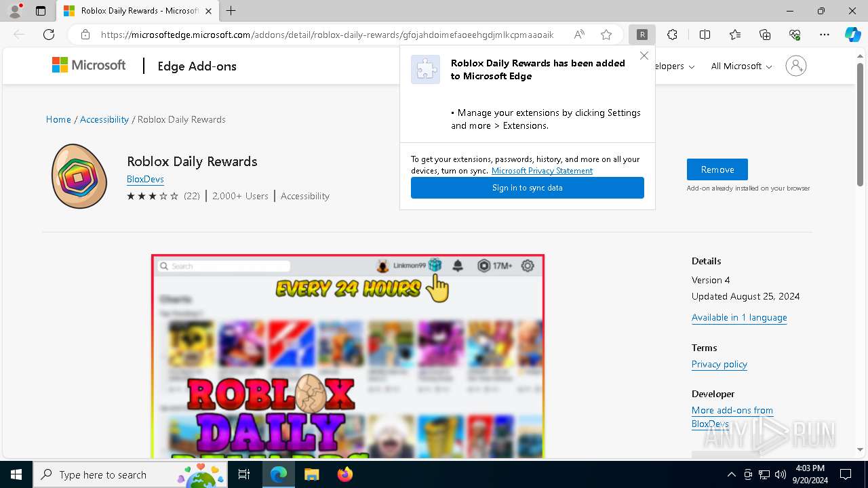Toggle Read aloud icon in address bar
868x488 pixels.
(579, 35)
